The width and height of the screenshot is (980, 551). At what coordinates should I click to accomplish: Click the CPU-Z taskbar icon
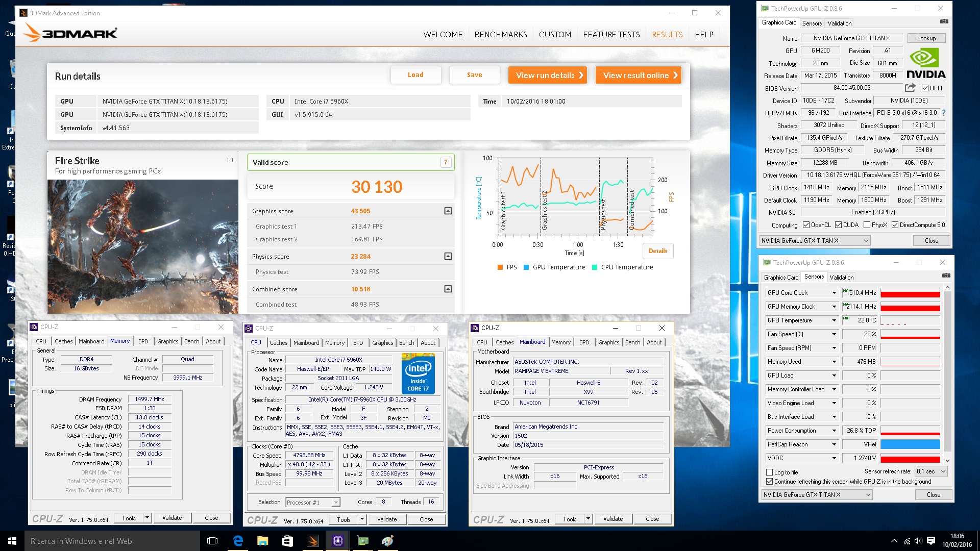pos(337,541)
